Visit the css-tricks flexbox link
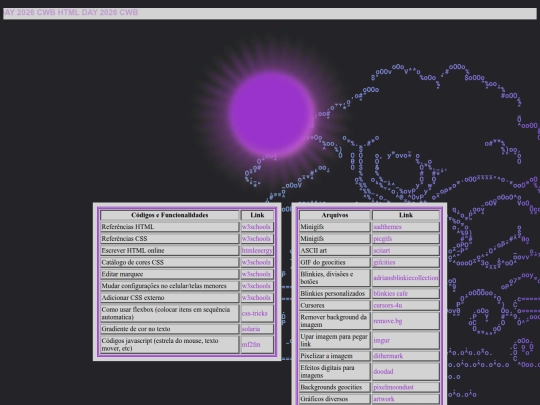 coord(255,313)
